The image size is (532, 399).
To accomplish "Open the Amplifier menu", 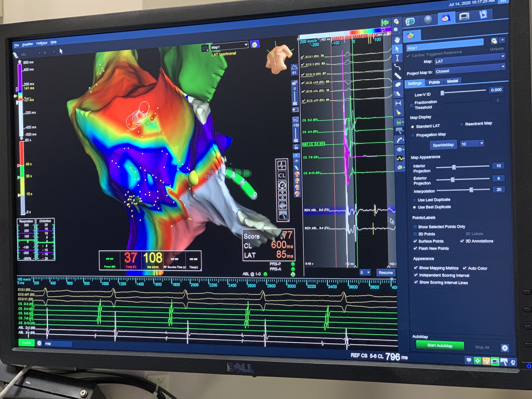I will click(x=27, y=44).
